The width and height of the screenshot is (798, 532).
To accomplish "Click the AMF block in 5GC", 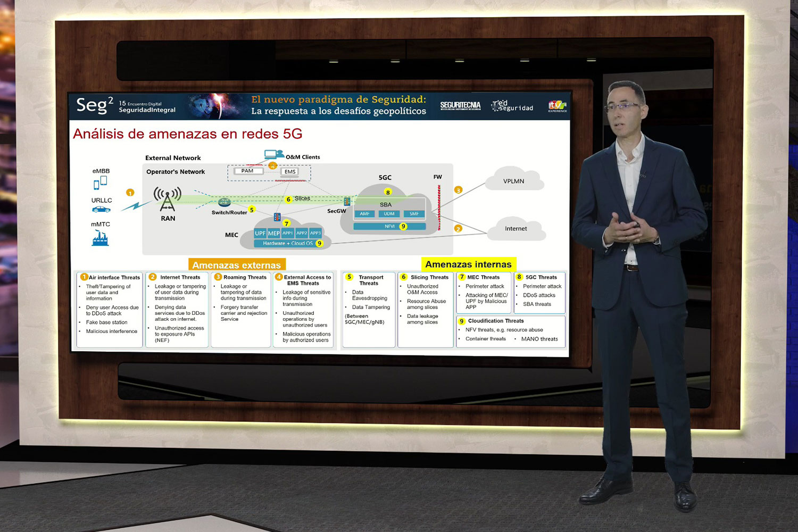I will (x=364, y=214).
